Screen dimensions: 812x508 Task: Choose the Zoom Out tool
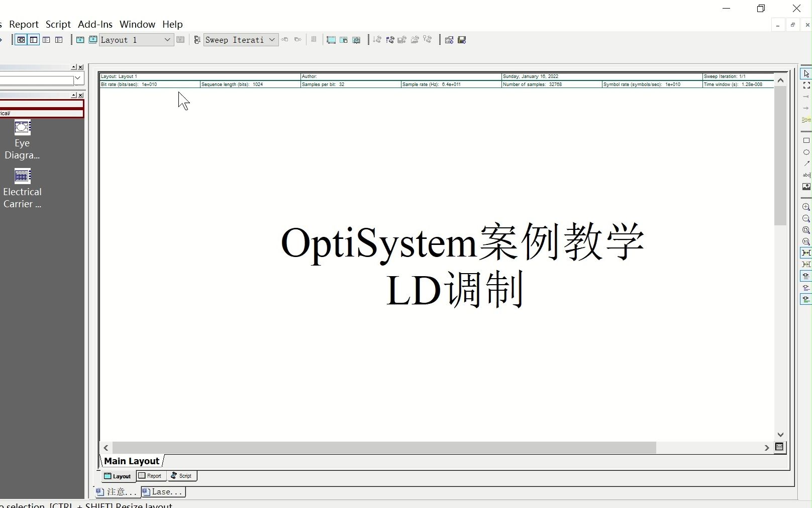[x=806, y=219]
